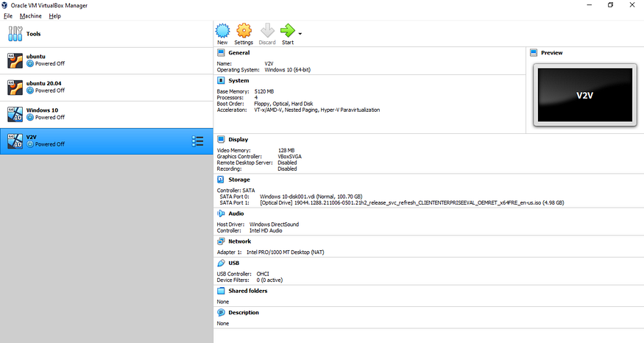This screenshot has height=343, width=644.
Task: Open the Display settings header link
Action: [238, 139]
